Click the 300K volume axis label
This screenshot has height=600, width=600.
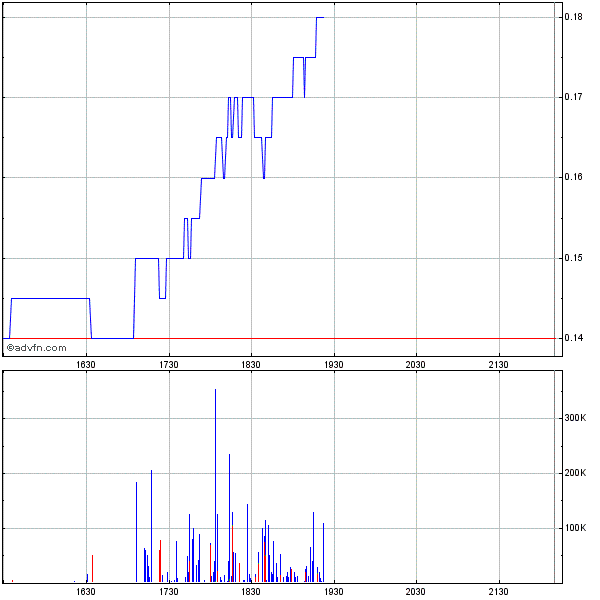point(575,418)
